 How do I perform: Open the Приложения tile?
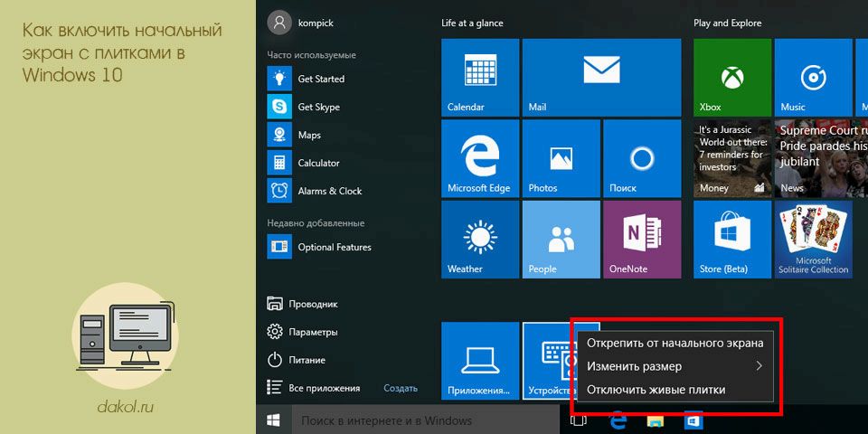[480, 361]
